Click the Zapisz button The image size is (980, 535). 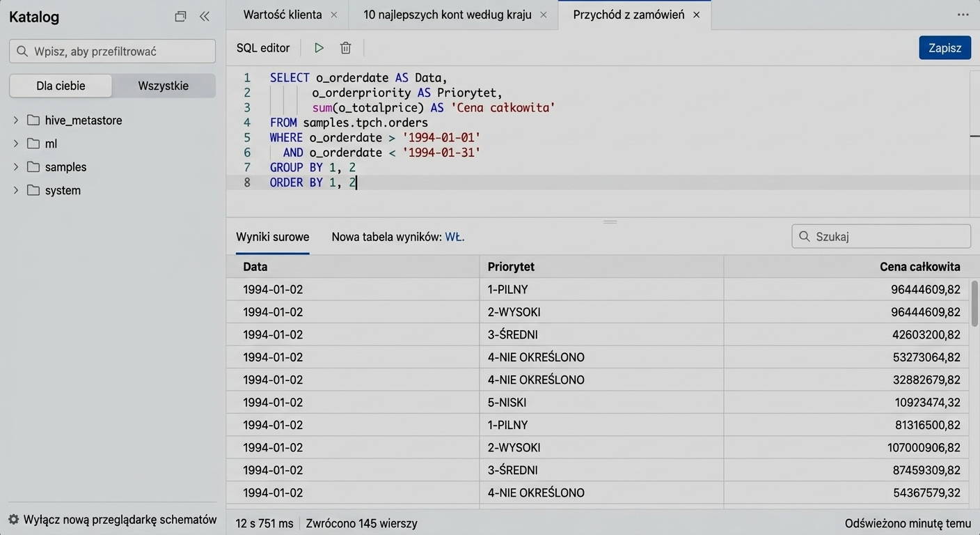pos(945,47)
